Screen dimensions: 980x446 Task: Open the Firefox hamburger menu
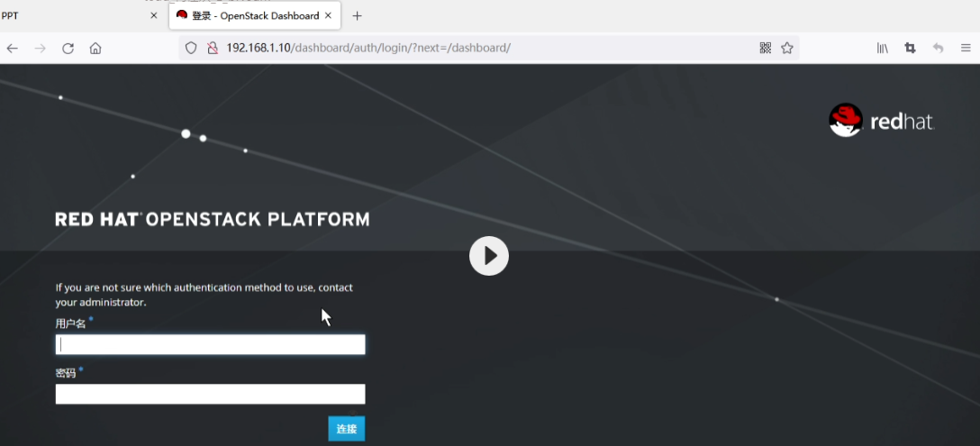[x=966, y=48]
